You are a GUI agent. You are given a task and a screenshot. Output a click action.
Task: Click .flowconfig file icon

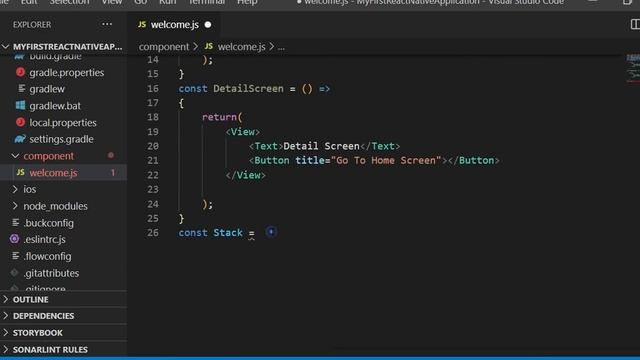[x=16, y=256]
